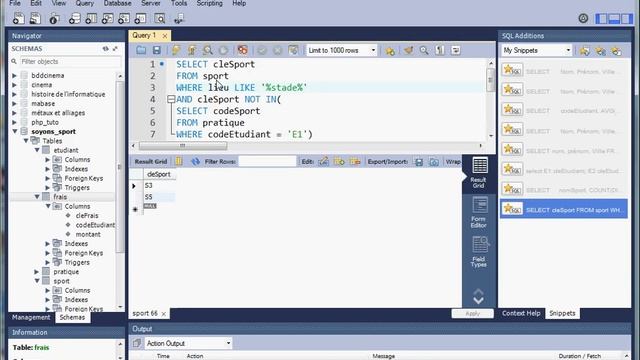
Task: Save the script using the floppy disk icon
Action: tap(157, 50)
